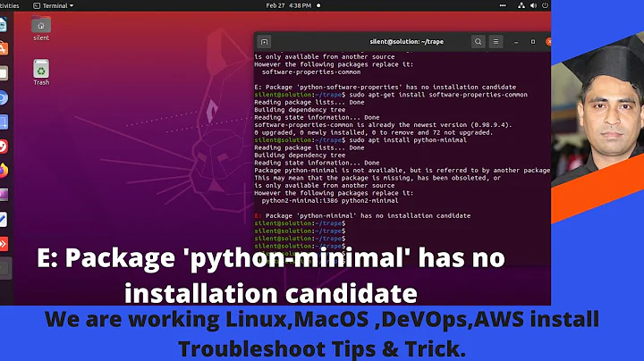Open the Terminal app menu dropdown in top bar
644x361 pixels.
(53, 5)
